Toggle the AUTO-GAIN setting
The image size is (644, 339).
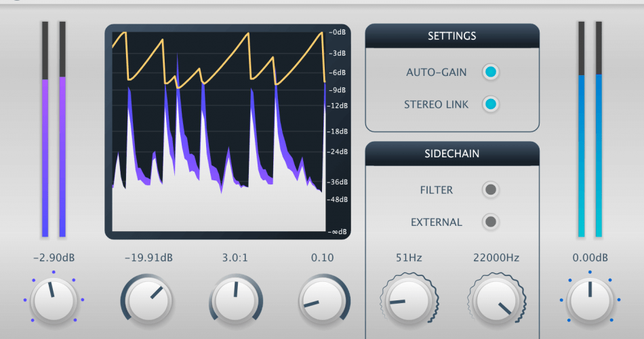(490, 72)
